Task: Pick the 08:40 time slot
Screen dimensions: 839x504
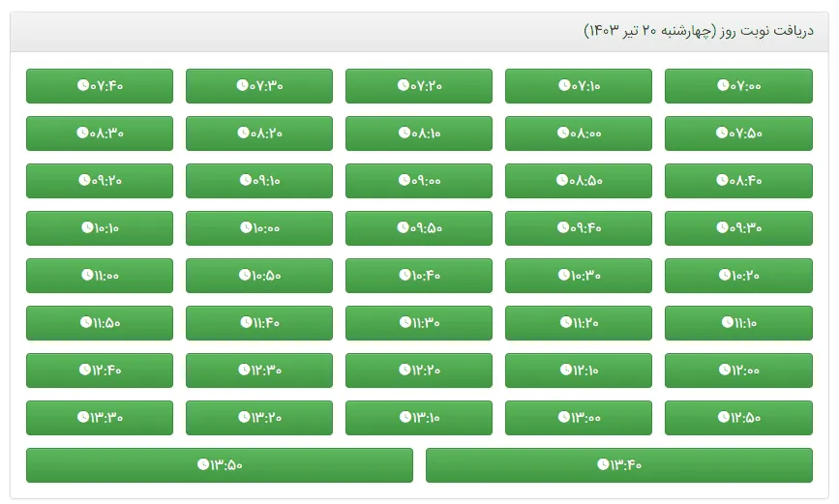Action: click(738, 181)
